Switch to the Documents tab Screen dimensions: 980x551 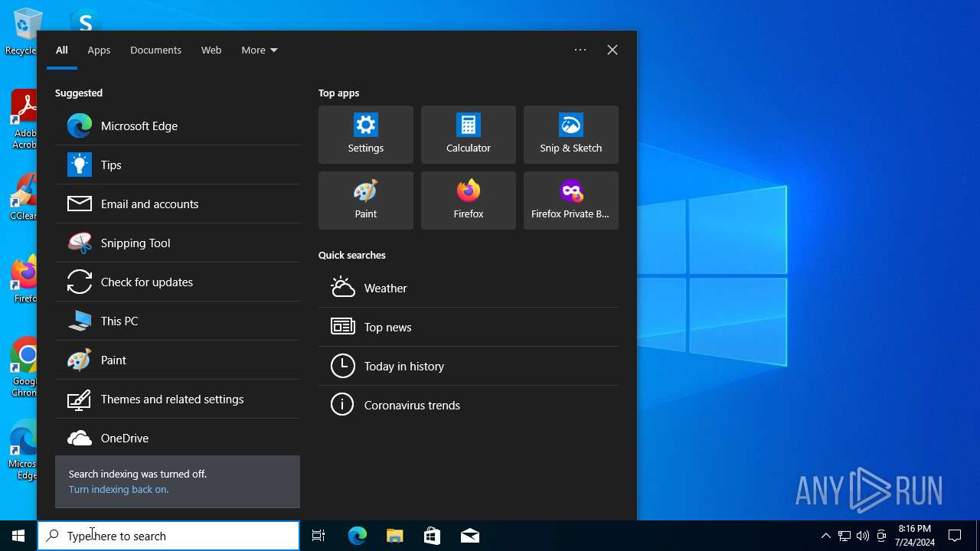pyautogui.click(x=155, y=50)
